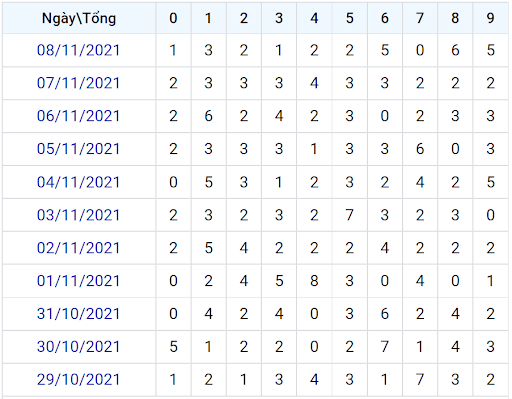Click value 7 in 03/11/2021 row

[350, 215]
